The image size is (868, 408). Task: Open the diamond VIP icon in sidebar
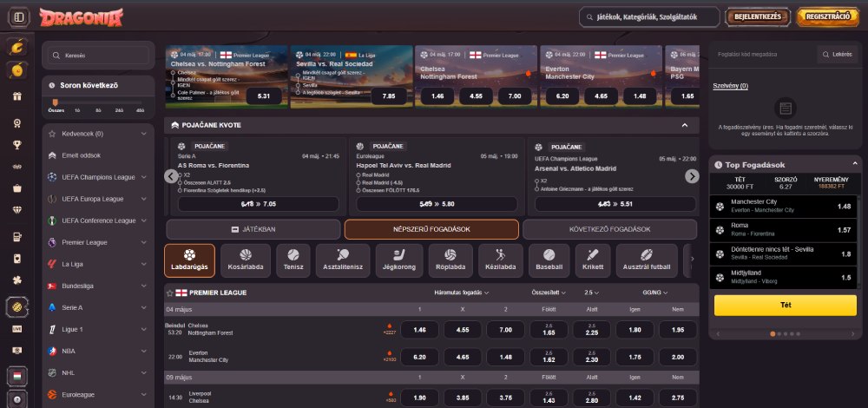point(17,210)
